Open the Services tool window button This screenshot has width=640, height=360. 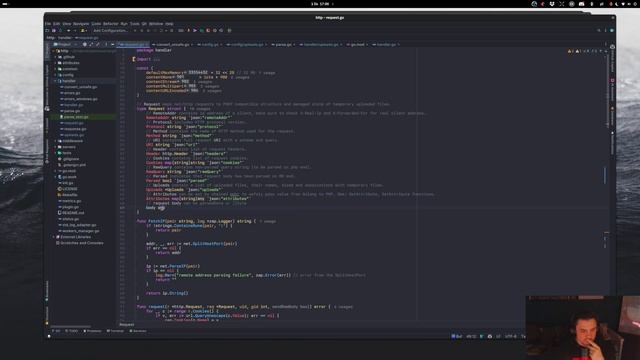pos(138,331)
